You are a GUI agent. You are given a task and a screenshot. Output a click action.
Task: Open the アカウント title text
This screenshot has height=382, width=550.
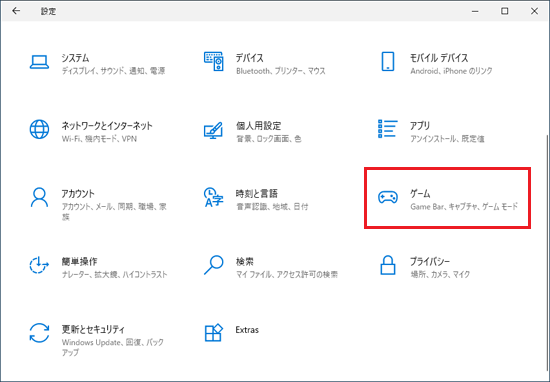pyautogui.click(x=78, y=193)
